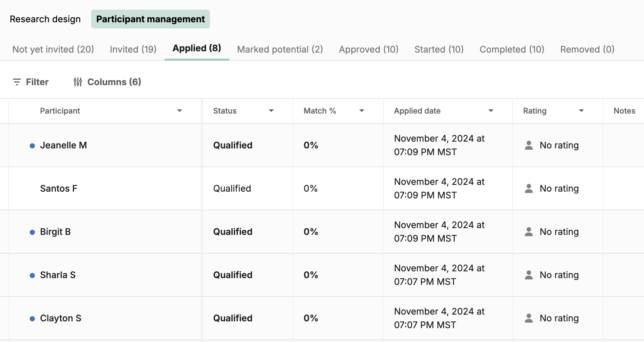Open the Clayton S participant entry
Screen dimensions: 644x342
[60, 318]
